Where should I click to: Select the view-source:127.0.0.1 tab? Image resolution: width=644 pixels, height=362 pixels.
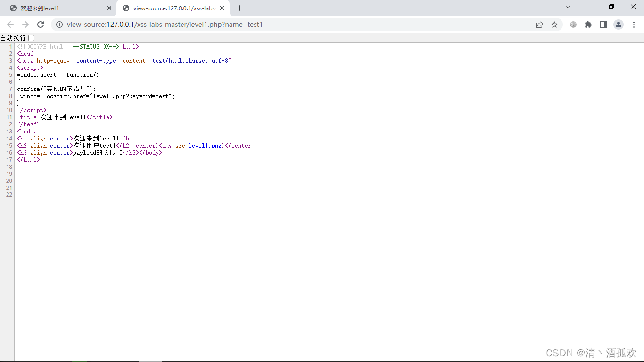[173, 8]
